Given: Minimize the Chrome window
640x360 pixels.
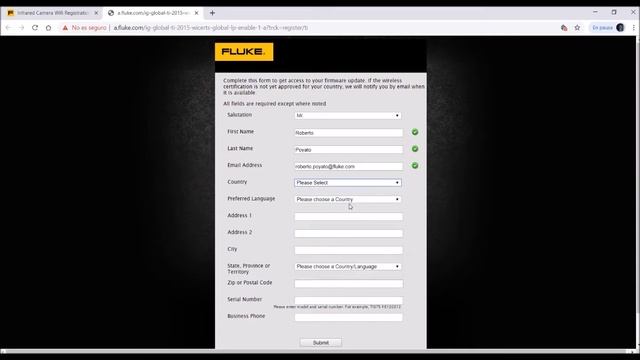Looking at the screenshot, I should coord(595,12).
